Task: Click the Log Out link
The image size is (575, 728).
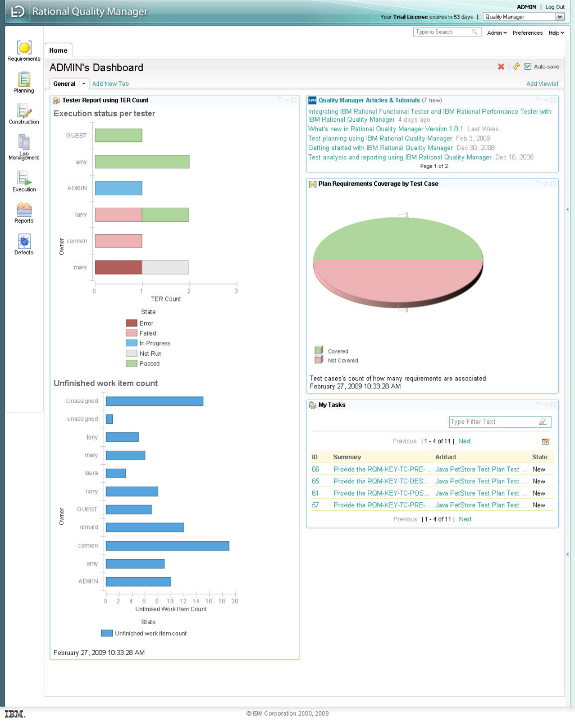Action: coord(555,7)
